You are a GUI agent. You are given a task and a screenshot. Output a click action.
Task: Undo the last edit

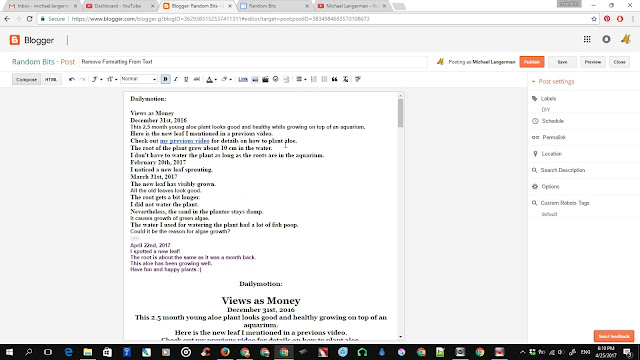click(72, 79)
